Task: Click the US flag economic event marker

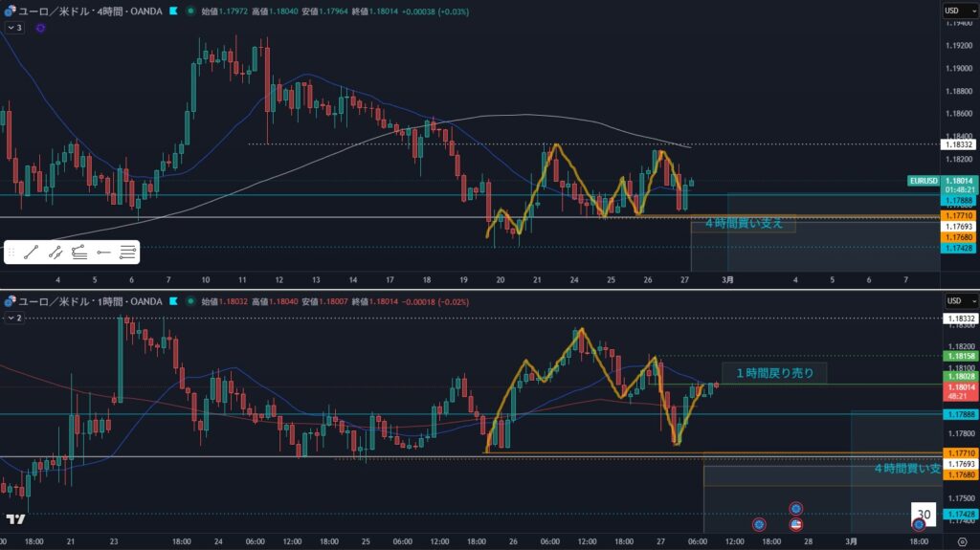Action: click(x=795, y=524)
